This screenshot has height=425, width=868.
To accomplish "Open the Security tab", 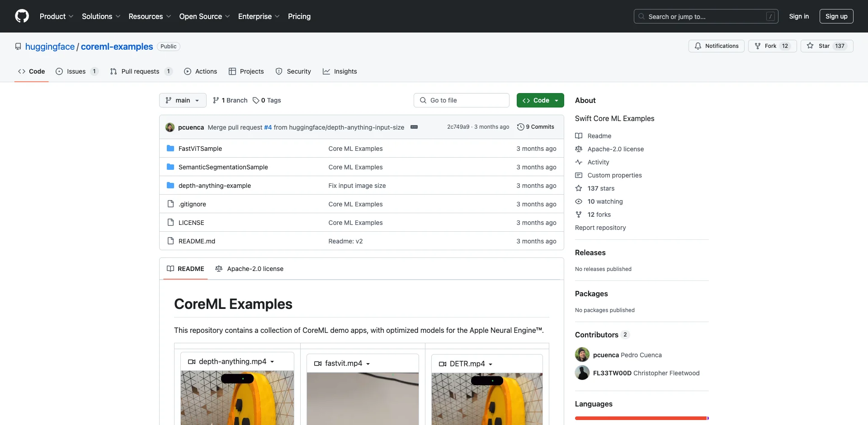I will coord(293,71).
